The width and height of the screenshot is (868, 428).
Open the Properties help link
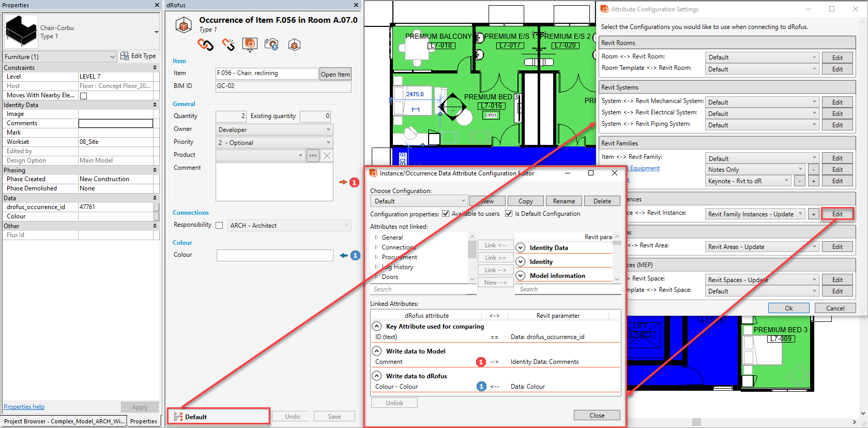point(24,407)
